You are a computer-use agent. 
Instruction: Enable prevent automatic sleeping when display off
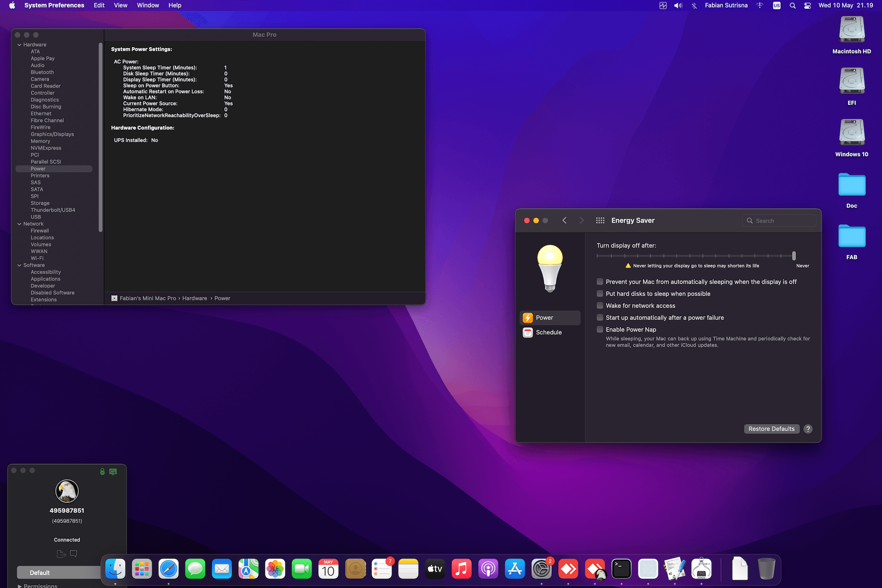point(600,282)
